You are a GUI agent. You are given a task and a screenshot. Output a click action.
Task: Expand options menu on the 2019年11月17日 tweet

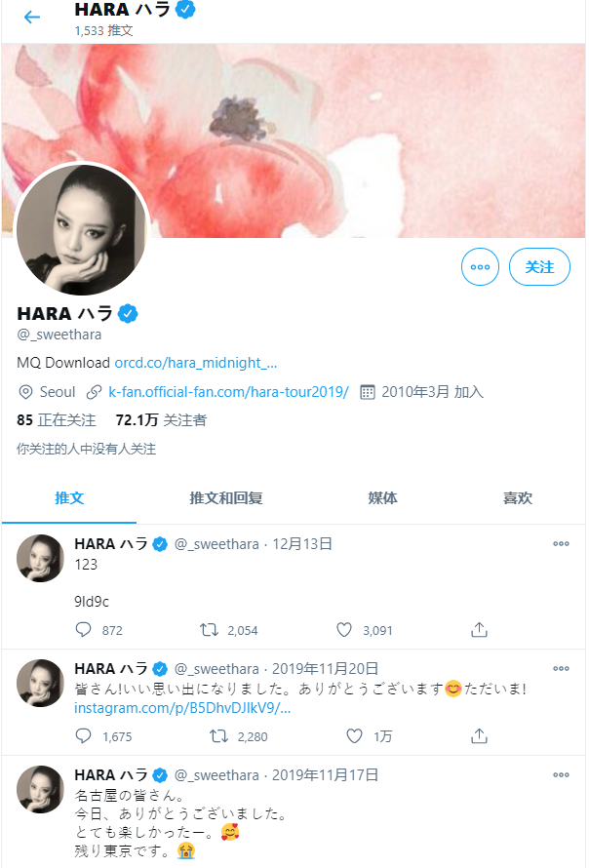pyautogui.click(x=562, y=775)
